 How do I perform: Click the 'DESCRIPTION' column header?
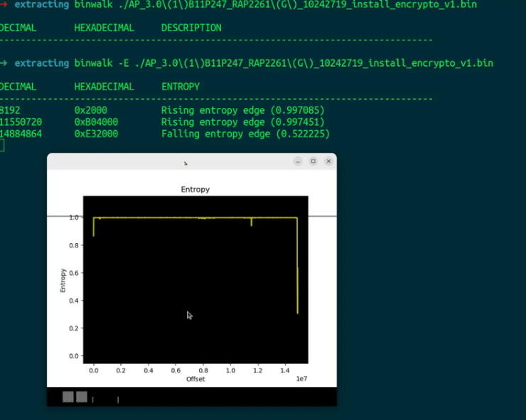point(191,28)
